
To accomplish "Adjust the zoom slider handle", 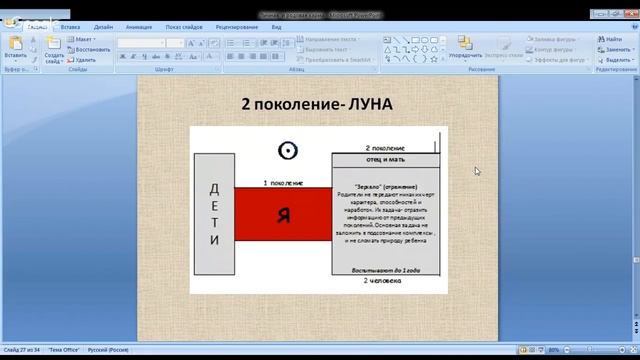I will (x=589, y=350).
